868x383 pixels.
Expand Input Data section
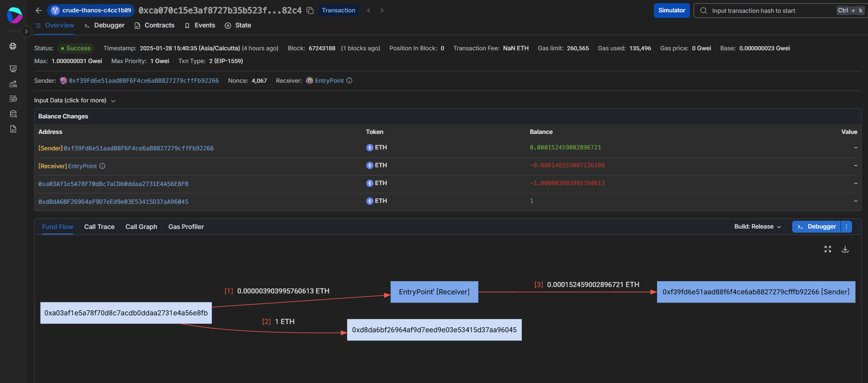75,101
